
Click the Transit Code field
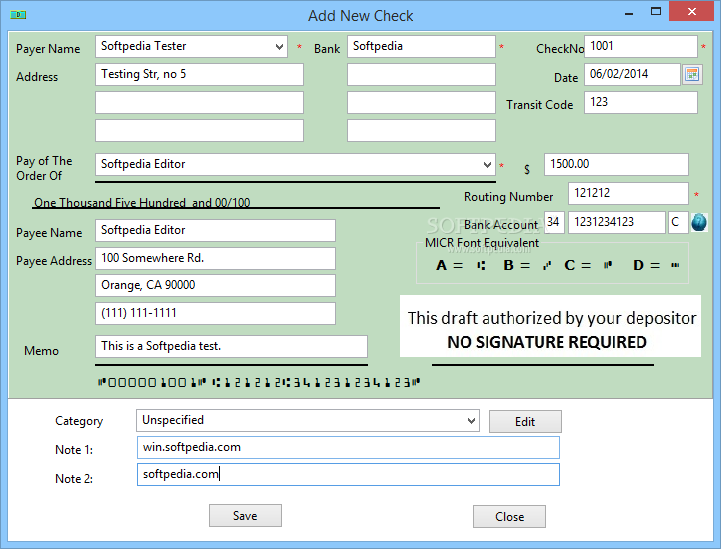point(641,103)
